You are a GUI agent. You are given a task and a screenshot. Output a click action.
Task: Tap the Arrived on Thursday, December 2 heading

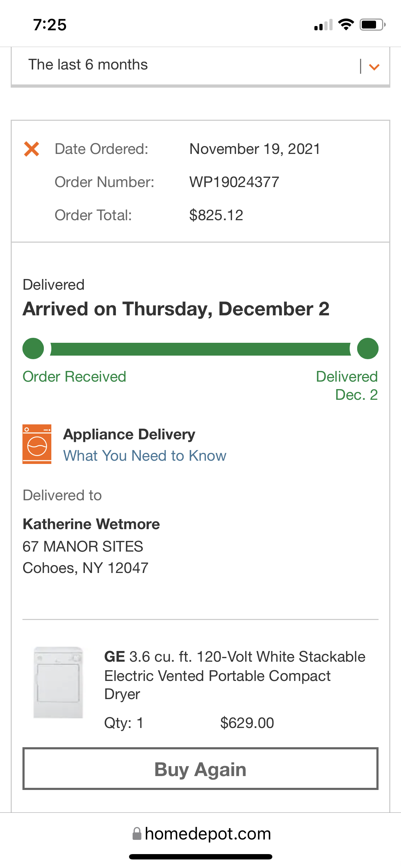(176, 309)
